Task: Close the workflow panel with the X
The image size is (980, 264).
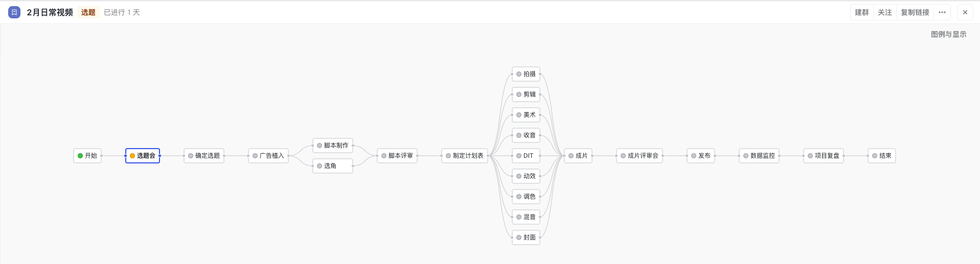Action: [965, 12]
